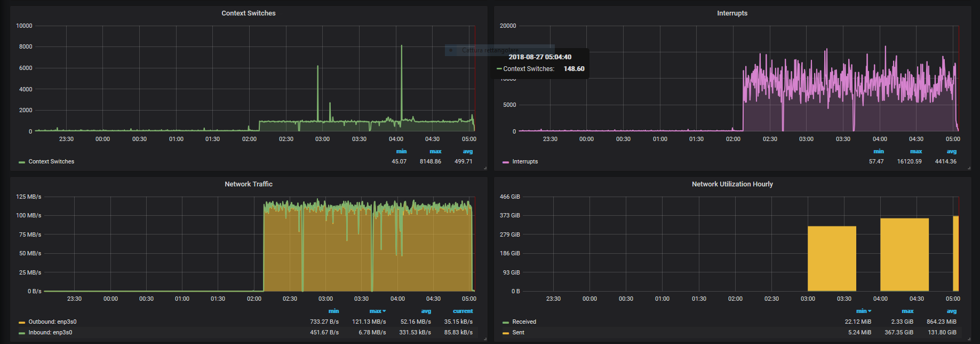This screenshot has height=344, width=980.
Task: Sort Context Switches legend by avg column
Action: pyautogui.click(x=467, y=152)
